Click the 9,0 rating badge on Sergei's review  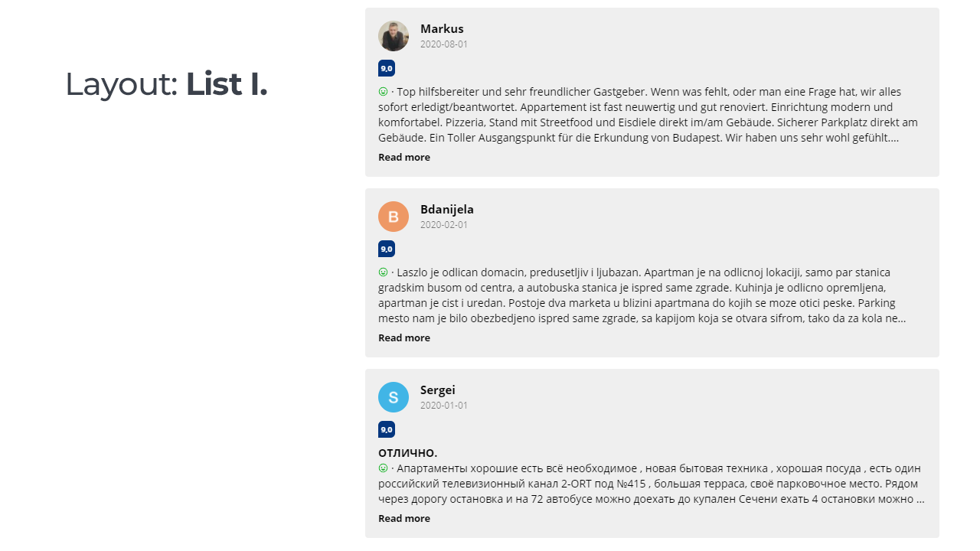pos(387,429)
